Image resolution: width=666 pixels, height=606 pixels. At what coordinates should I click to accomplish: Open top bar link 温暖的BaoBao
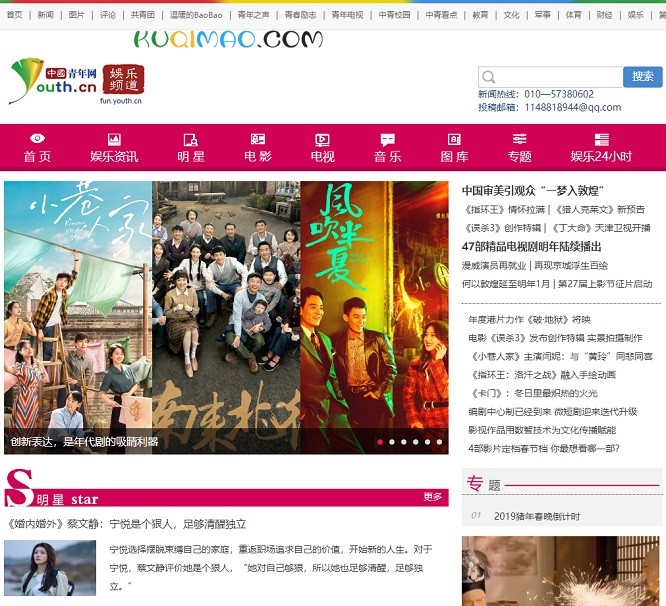[x=196, y=15]
